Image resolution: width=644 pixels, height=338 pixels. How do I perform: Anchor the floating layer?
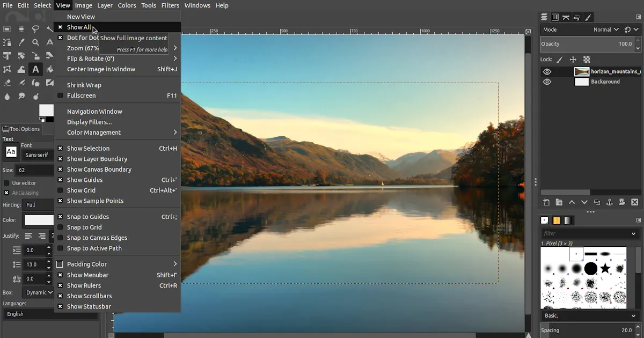click(609, 202)
